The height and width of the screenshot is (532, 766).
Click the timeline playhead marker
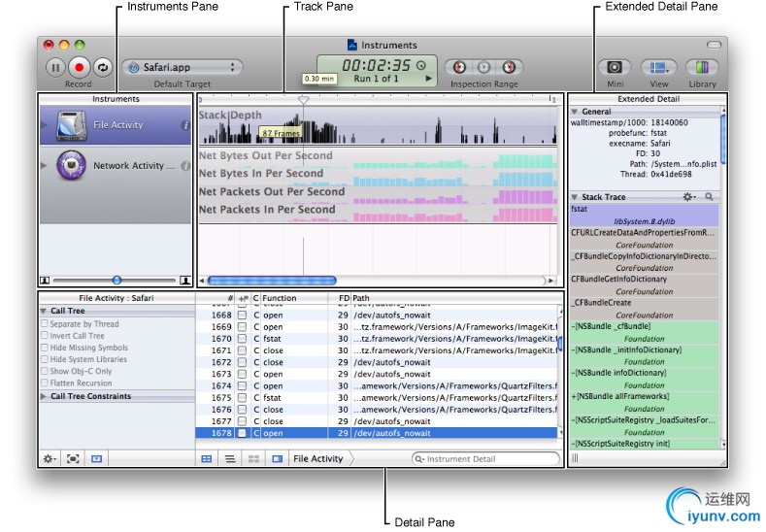coord(303,100)
